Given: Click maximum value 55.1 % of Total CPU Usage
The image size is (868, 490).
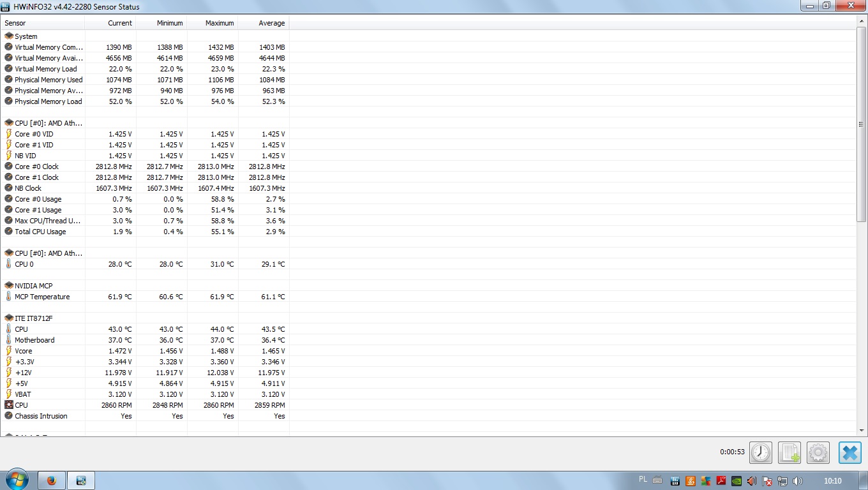Looking at the screenshot, I should coord(222,232).
